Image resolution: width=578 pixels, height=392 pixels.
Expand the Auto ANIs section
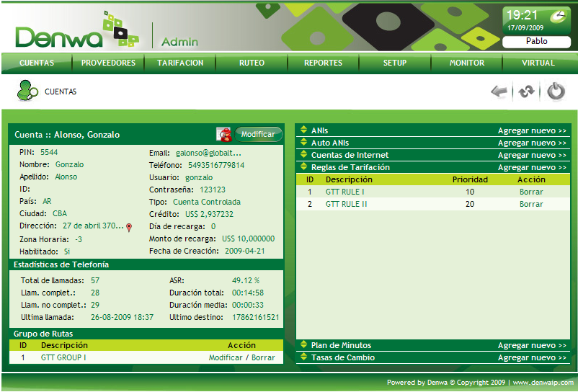click(x=303, y=143)
